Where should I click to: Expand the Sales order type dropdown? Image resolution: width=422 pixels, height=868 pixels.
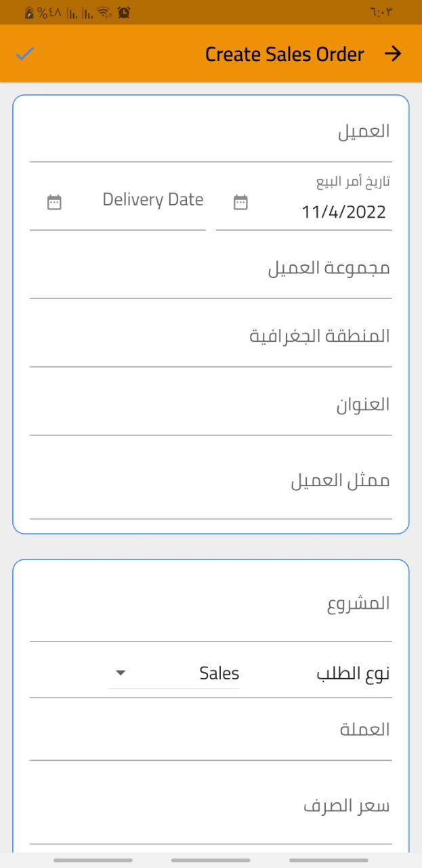pos(174,673)
